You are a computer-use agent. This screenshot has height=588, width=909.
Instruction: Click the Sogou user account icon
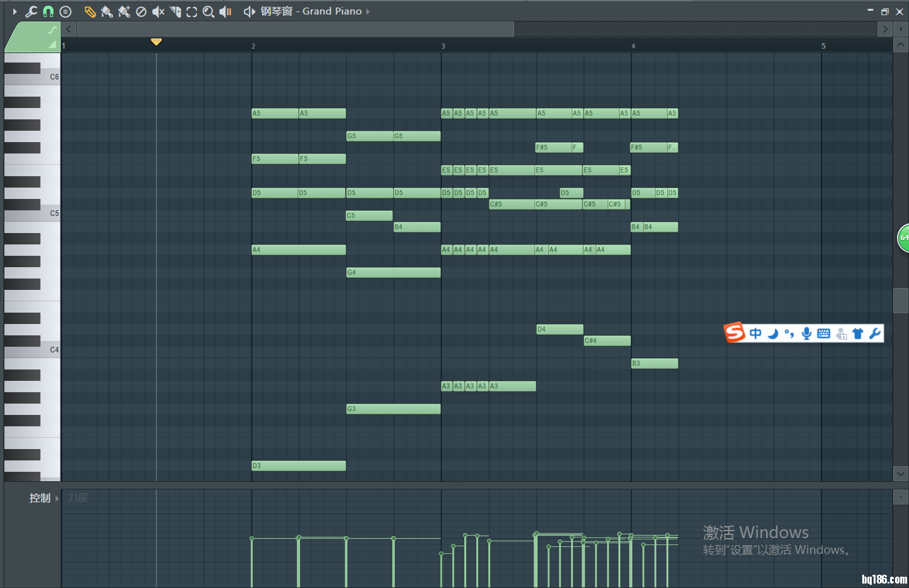841,334
